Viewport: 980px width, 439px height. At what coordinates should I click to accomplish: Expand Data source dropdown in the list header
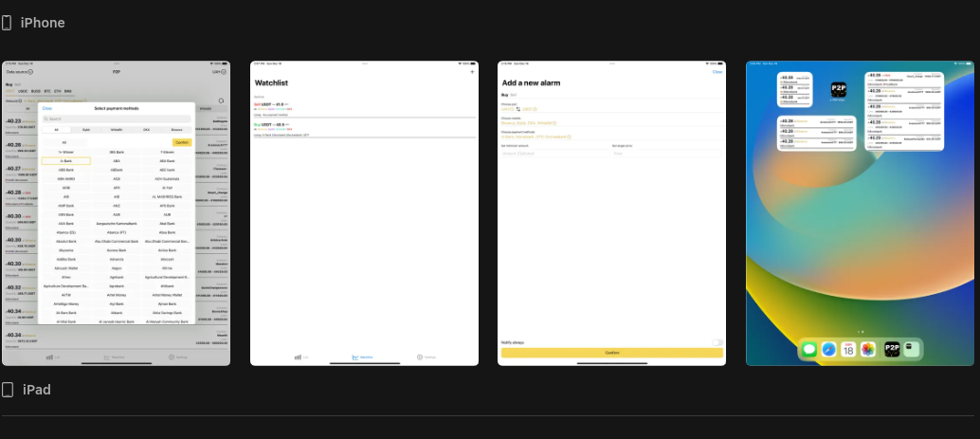click(19, 72)
